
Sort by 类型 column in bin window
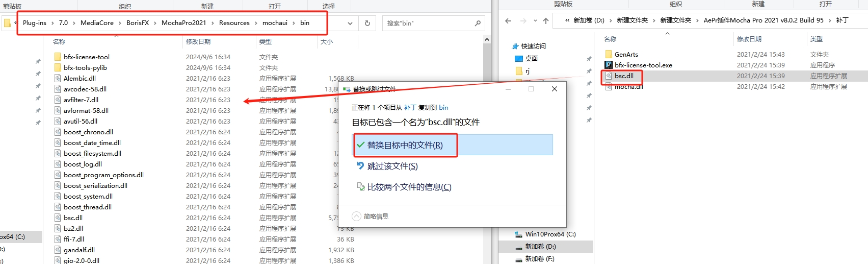(x=266, y=42)
